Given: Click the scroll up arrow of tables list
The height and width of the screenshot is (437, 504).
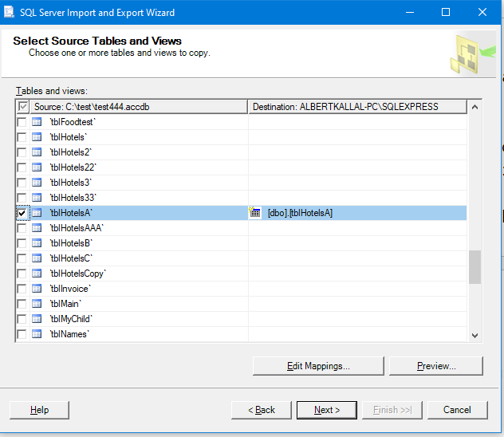Looking at the screenshot, I should pos(474,107).
